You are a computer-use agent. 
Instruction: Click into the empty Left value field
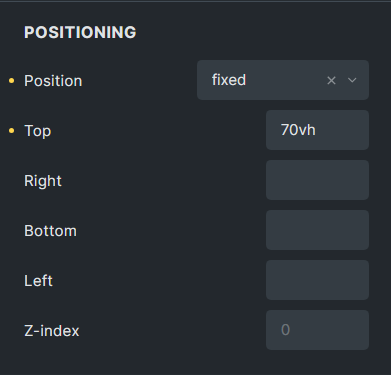tap(317, 280)
